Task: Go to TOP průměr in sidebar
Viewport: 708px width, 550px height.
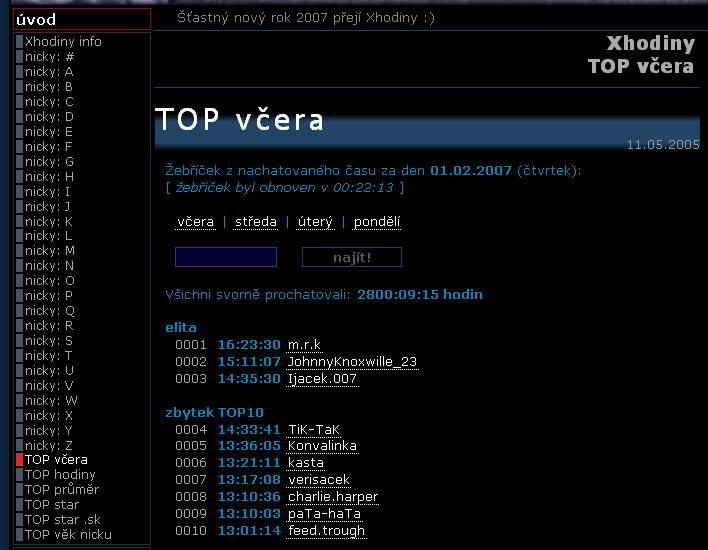Action: coord(62,490)
